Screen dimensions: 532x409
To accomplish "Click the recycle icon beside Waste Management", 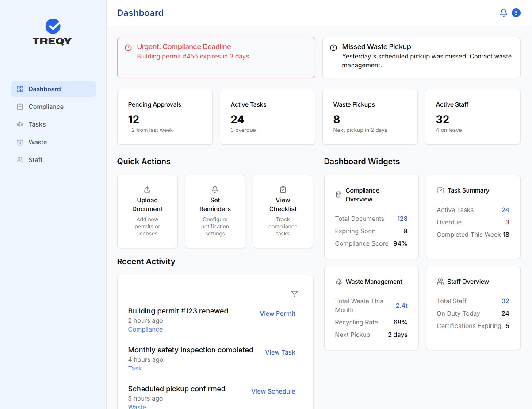I will (x=339, y=282).
